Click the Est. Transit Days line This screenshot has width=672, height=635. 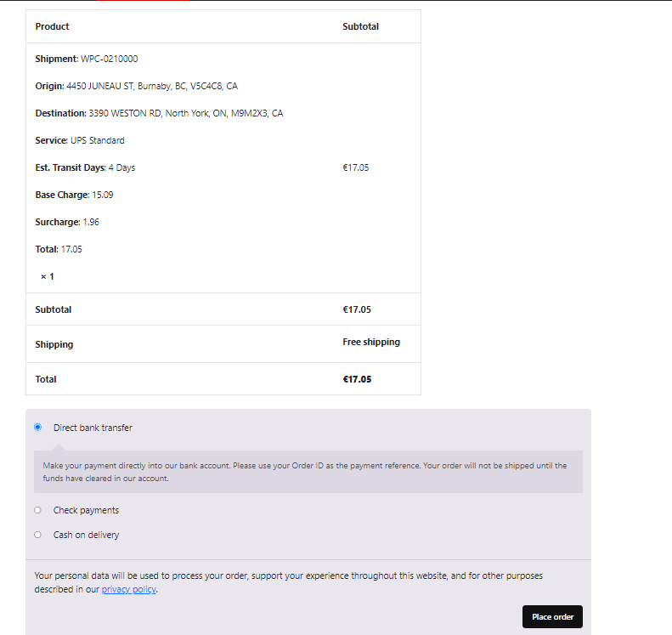(85, 167)
